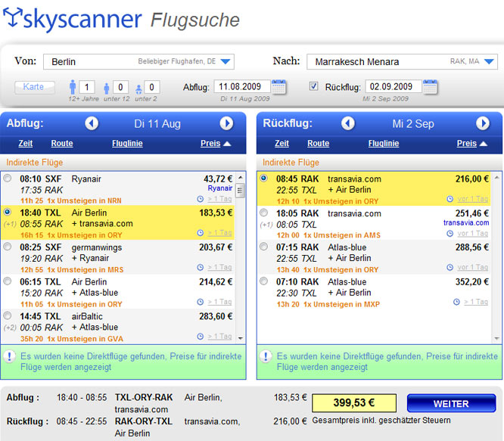Select the 08:10 SXF Ryanair flight
This screenshot has width=504, height=441.
(7, 178)
